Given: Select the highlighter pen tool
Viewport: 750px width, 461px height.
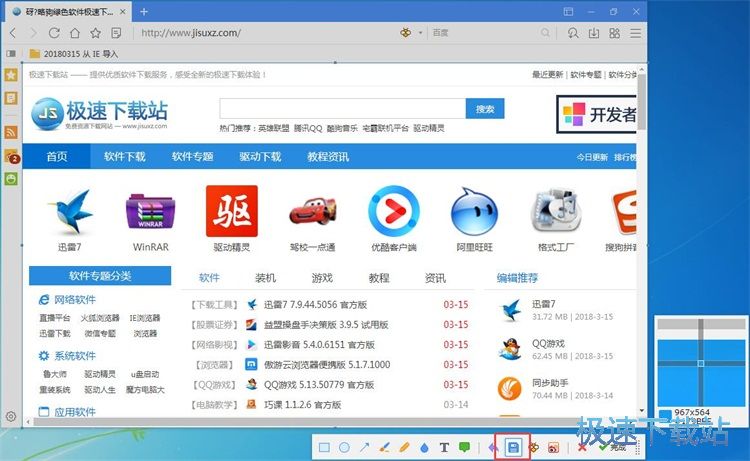Looking at the screenshot, I should click(404, 448).
